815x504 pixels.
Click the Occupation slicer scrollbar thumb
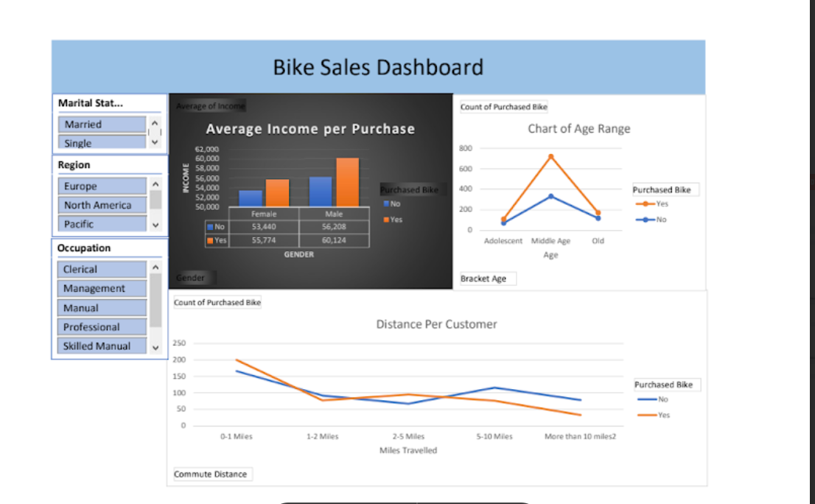click(x=155, y=300)
